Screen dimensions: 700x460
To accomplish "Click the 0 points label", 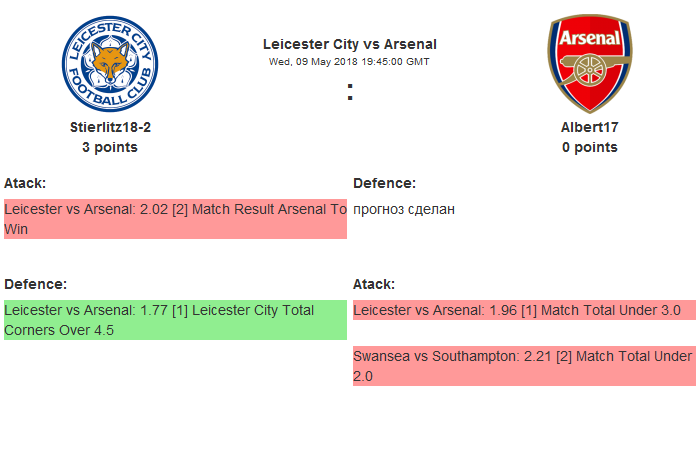I will pyautogui.click(x=589, y=147).
